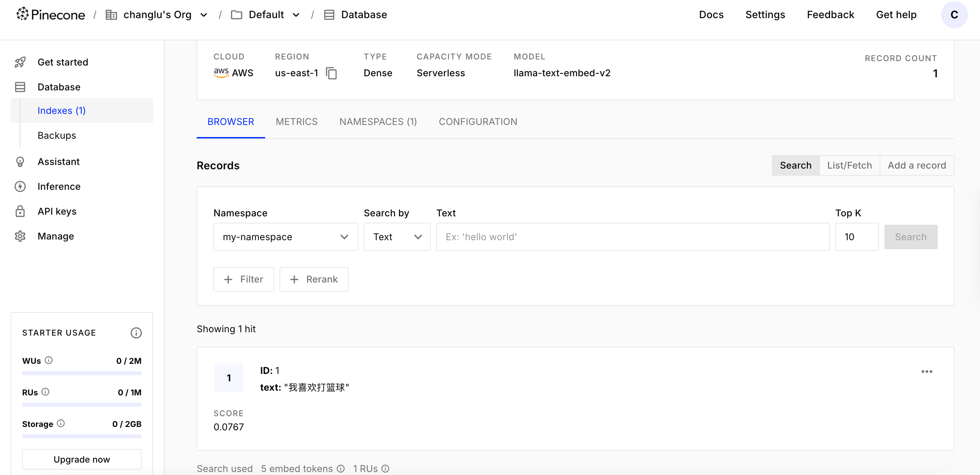Click the Add Rerank button
Viewport: 980px width, 475px height.
click(314, 279)
